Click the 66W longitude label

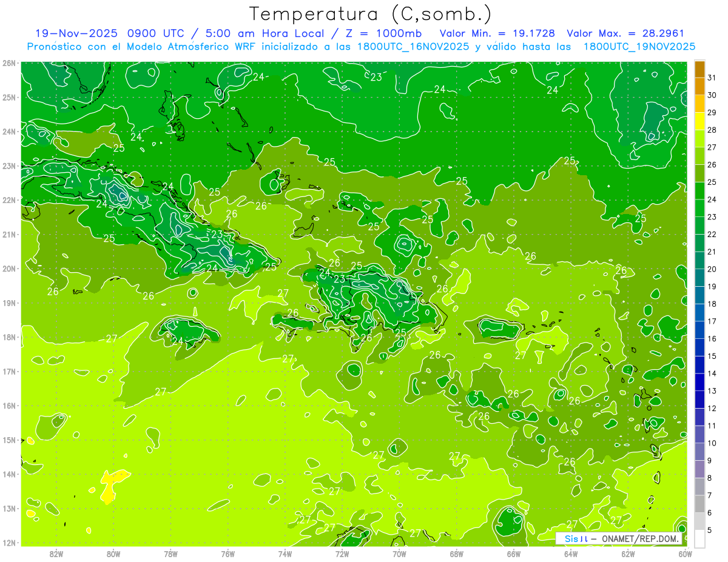514,553
